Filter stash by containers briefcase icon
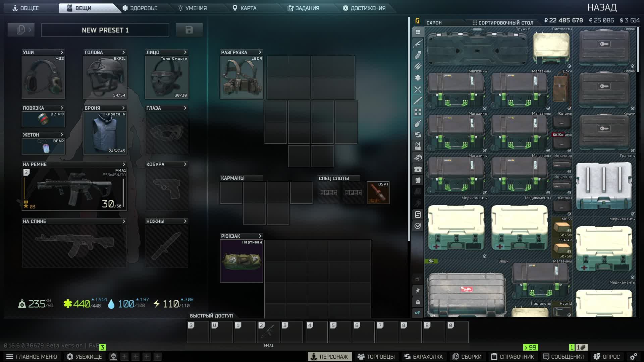 coord(418,169)
